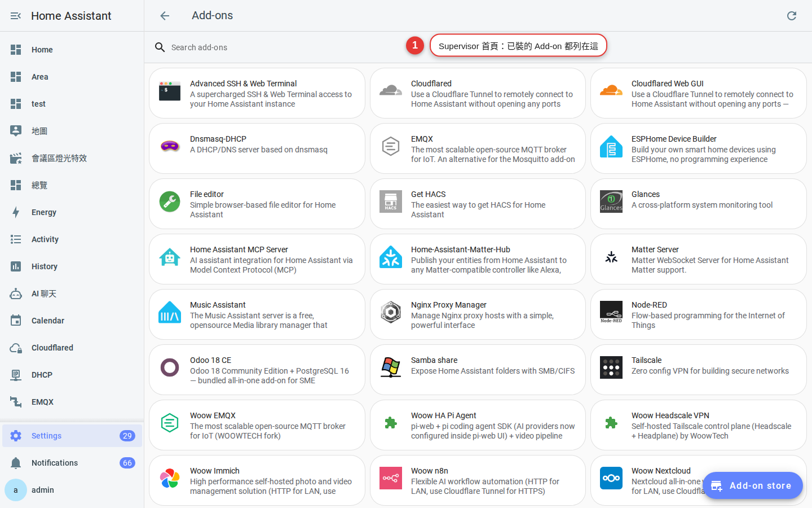Image resolution: width=812 pixels, height=508 pixels.
Task: Select the "Node-RED" add-on title
Action: pos(649,305)
